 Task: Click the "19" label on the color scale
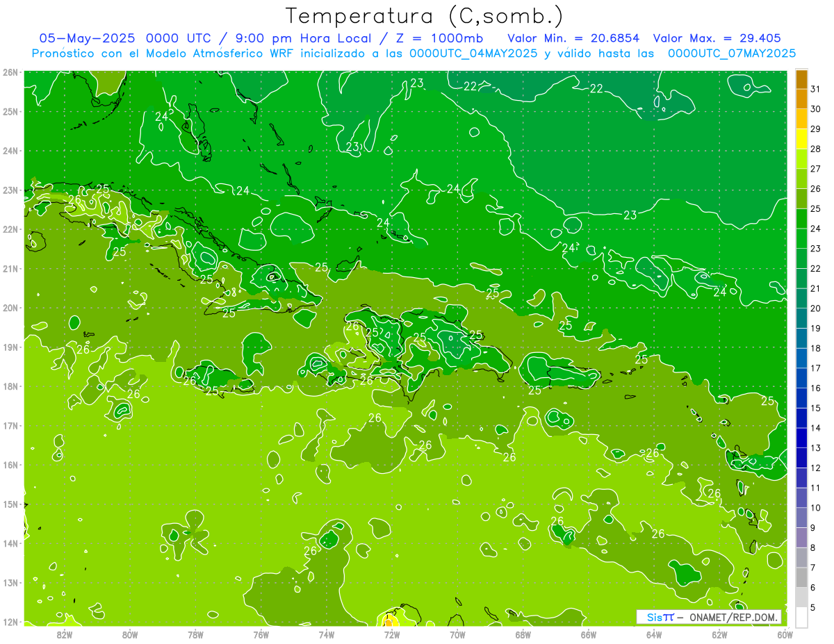click(x=815, y=328)
